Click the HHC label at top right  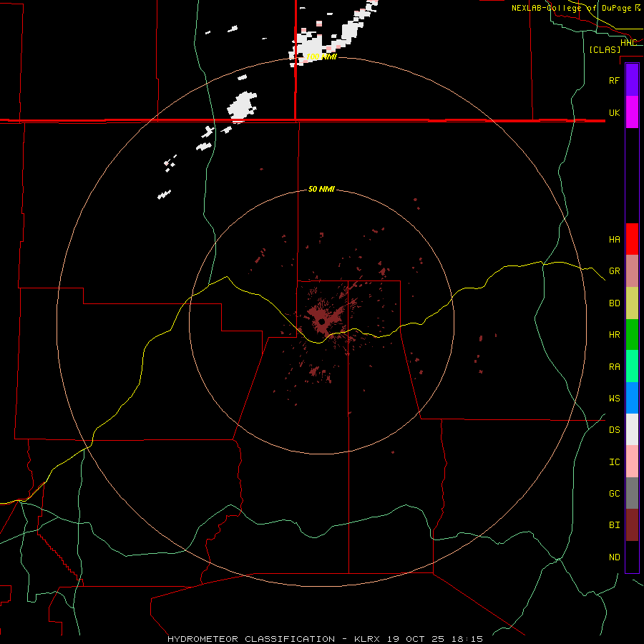(629, 43)
